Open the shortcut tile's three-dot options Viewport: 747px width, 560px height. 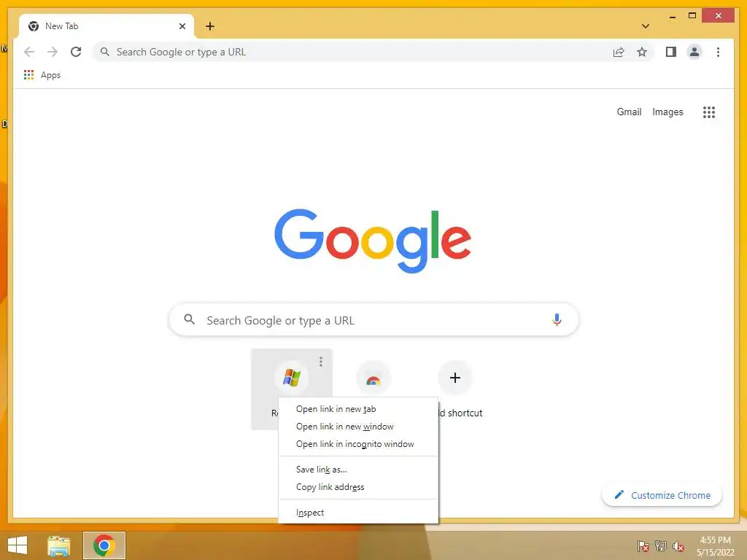[x=321, y=362]
